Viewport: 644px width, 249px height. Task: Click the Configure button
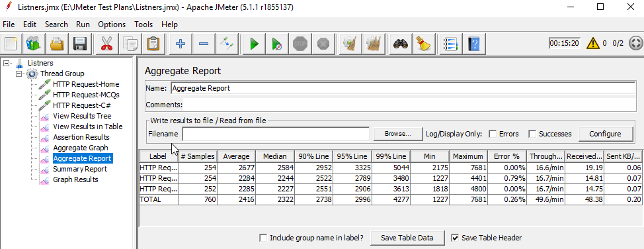606,134
